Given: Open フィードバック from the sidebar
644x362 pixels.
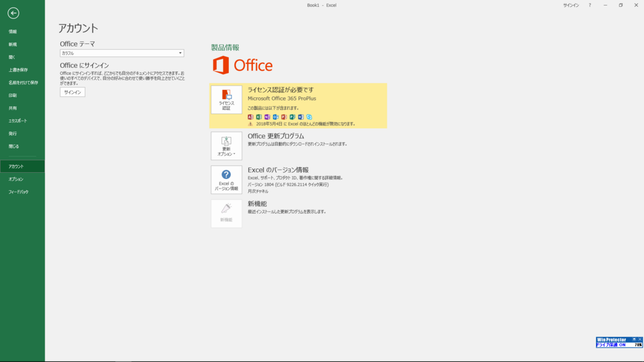Looking at the screenshot, I should click(22, 192).
